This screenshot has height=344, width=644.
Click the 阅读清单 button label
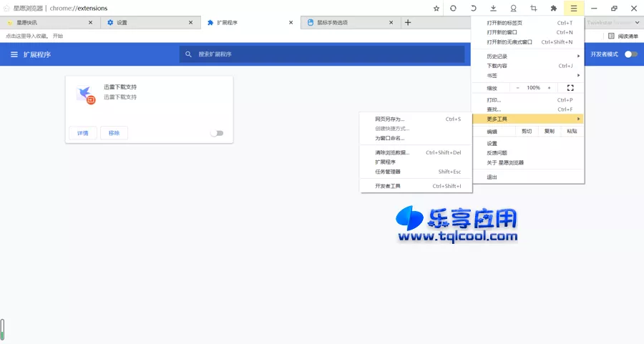tap(628, 36)
